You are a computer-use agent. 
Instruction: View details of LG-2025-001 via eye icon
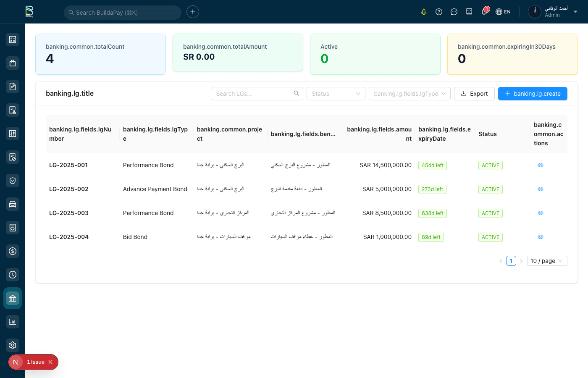pyautogui.click(x=541, y=165)
